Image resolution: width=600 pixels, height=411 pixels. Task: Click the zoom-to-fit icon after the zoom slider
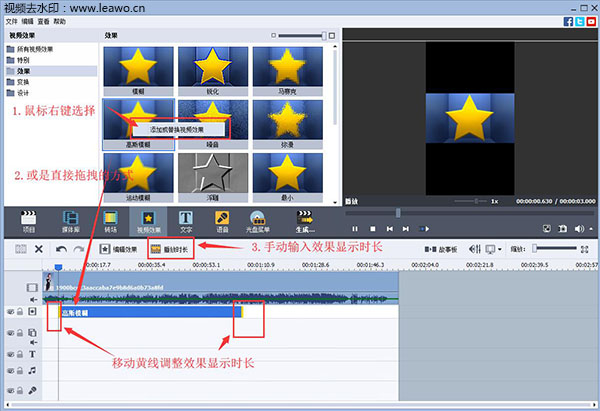click(x=584, y=249)
